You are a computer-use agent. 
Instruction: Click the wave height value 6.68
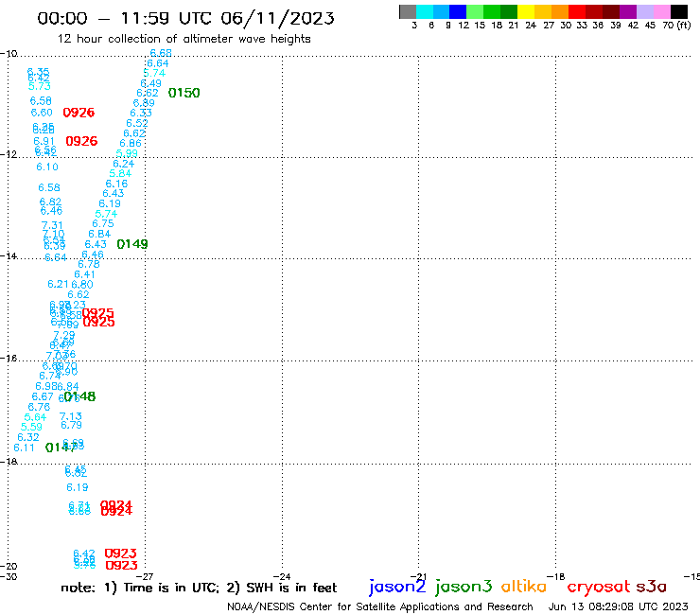(161, 53)
